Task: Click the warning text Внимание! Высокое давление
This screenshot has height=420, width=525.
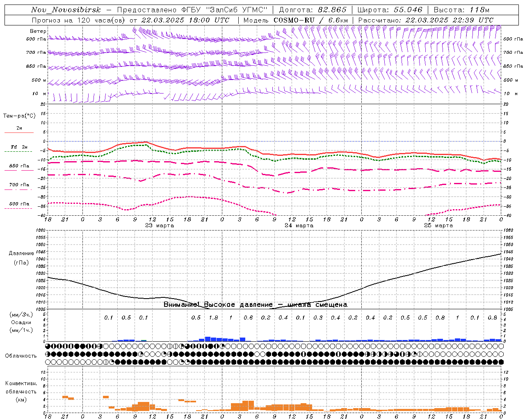Action: click(218, 305)
